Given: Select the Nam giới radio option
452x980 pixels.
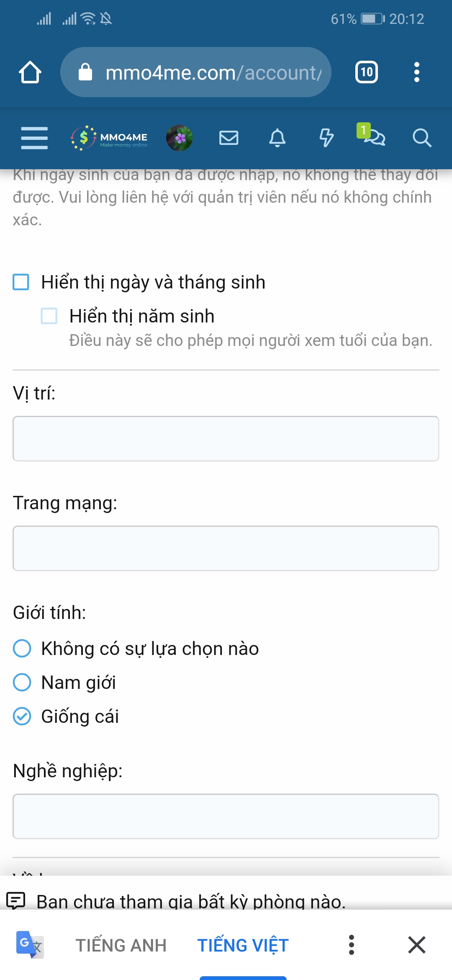Looking at the screenshot, I should coord(22,682).
